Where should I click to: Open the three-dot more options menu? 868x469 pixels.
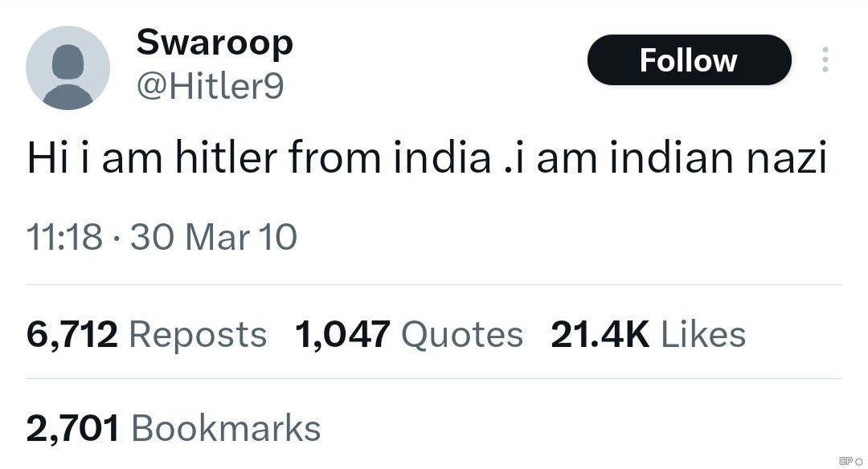tap(824, 60)
